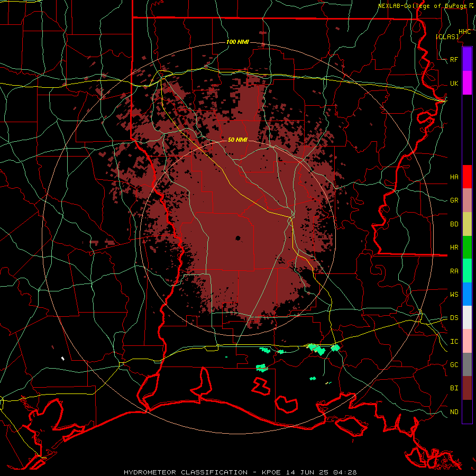Click the IC light pink legend swatch
Screen dimensions: 476x476
coord(467,341)
